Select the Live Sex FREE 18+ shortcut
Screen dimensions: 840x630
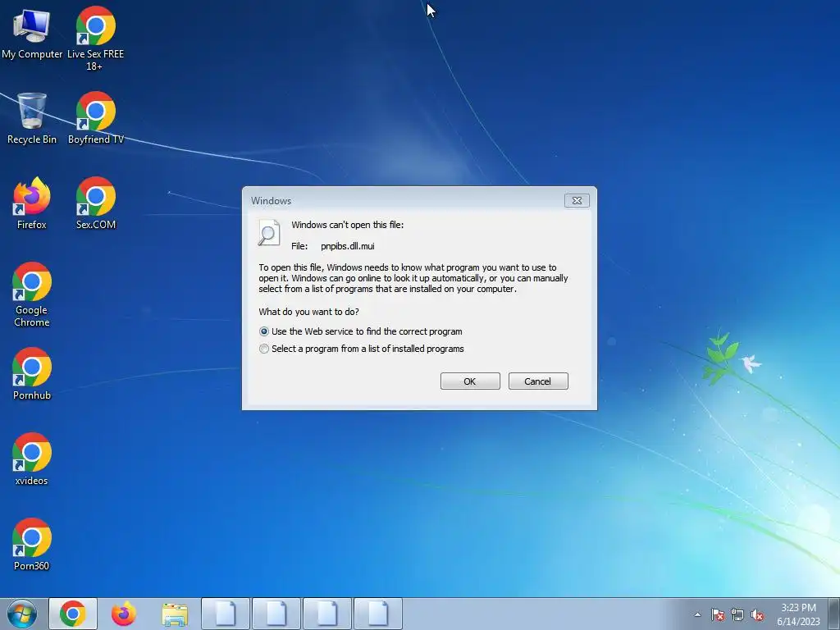(x=95, y=39)
